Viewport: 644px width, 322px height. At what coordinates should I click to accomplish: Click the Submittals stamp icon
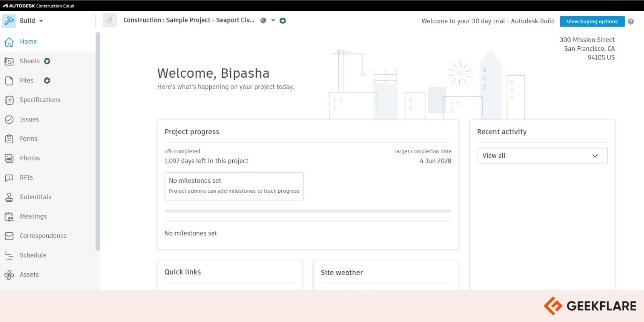click(x=9, y=197)
